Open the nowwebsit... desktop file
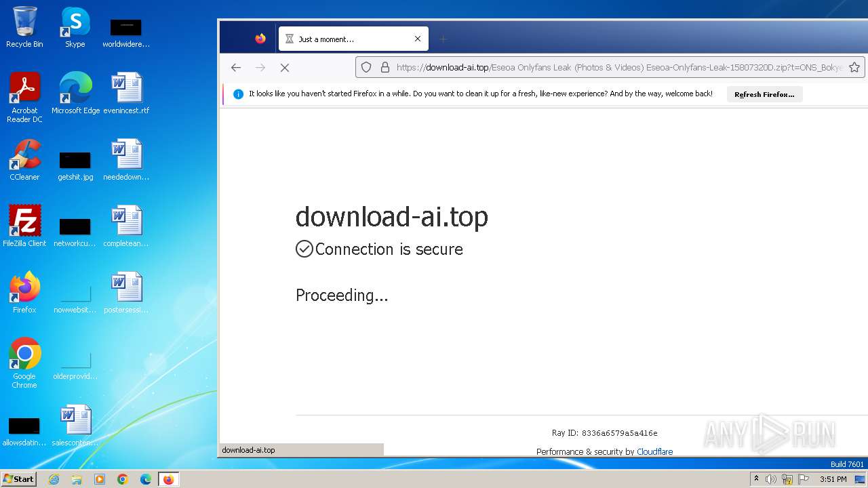The image size is (868, 488). tap(75, 298)
